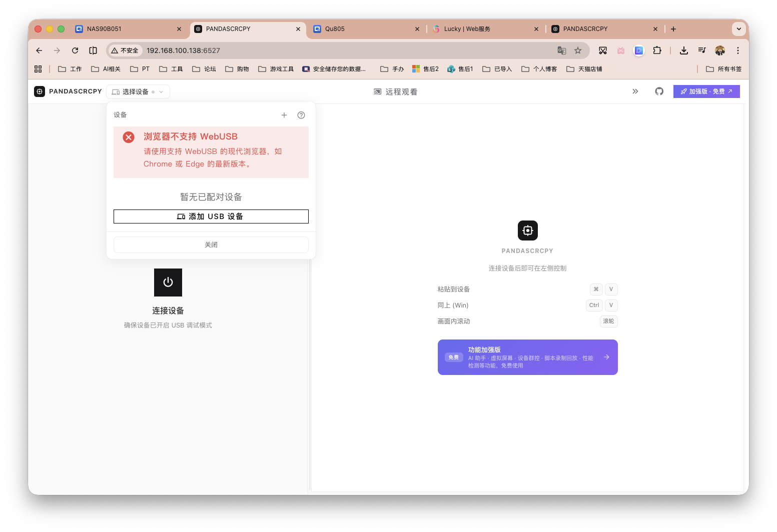Screen dimensions: 777x532
Task: Click the bookmark star in the address bar
Action: click(x=578, y=50)
